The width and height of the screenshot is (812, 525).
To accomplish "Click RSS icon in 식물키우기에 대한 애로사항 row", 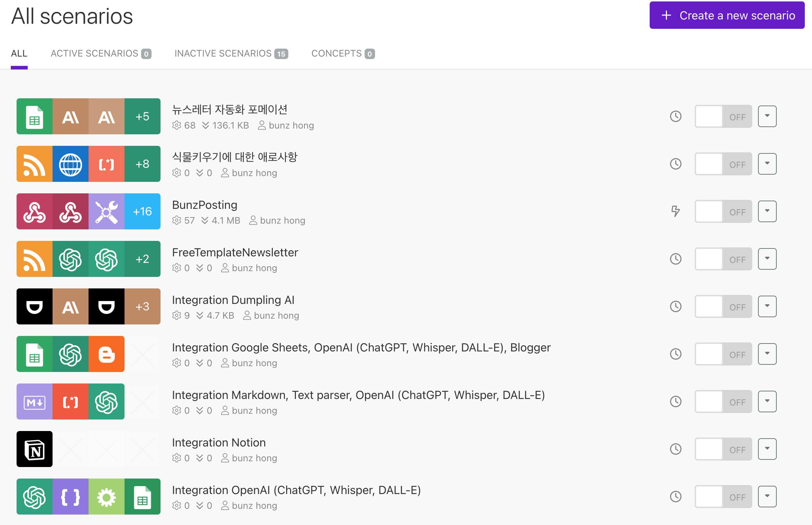I will 35,164.
